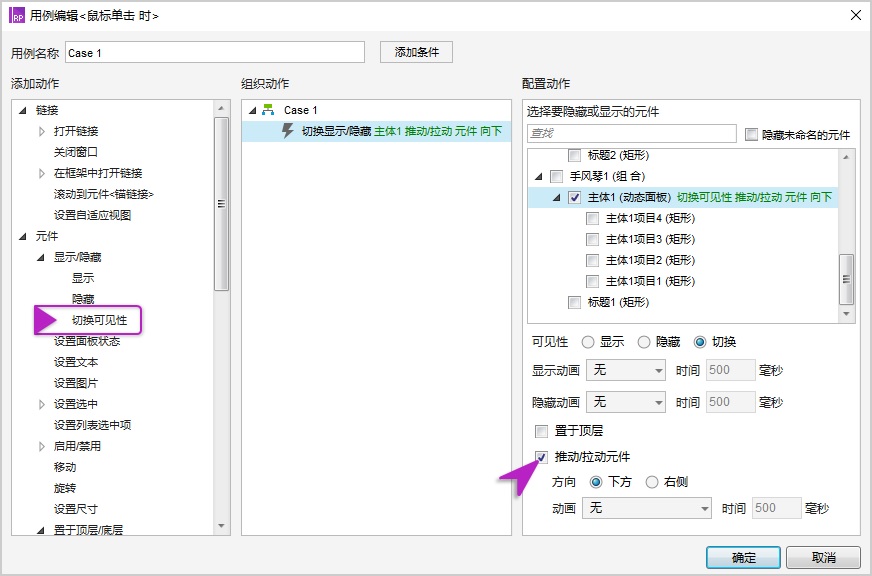
Task: Select the 设置列表选中项 action
Action: (92, 425)
